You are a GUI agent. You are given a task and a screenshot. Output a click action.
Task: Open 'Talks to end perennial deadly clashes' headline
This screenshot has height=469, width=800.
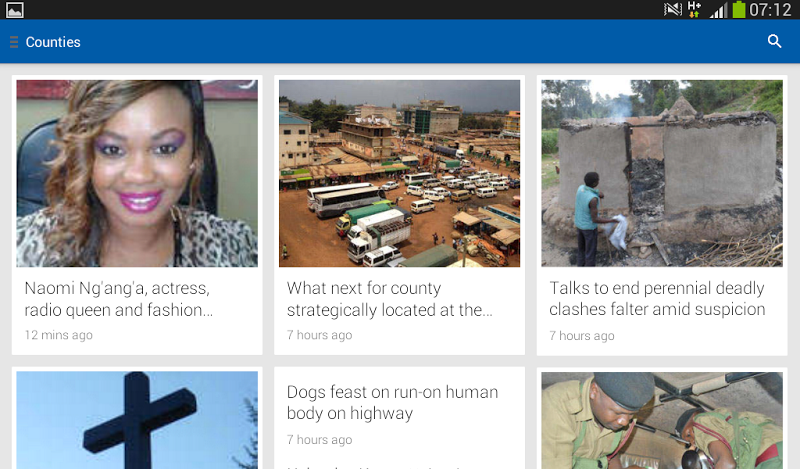pyautogui.click(x=657, y=299)
